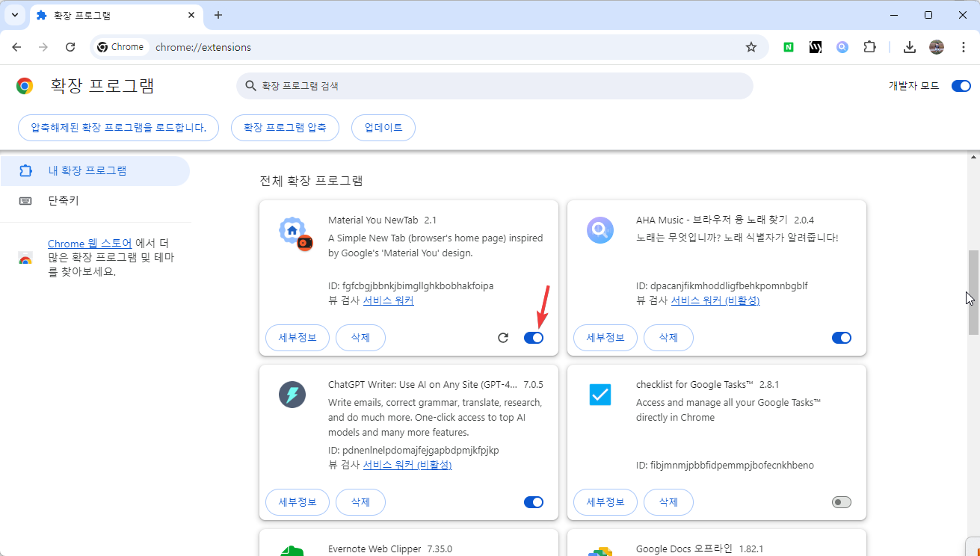
Task: View site information via Chrome chip
Action: tap(120, 47)
